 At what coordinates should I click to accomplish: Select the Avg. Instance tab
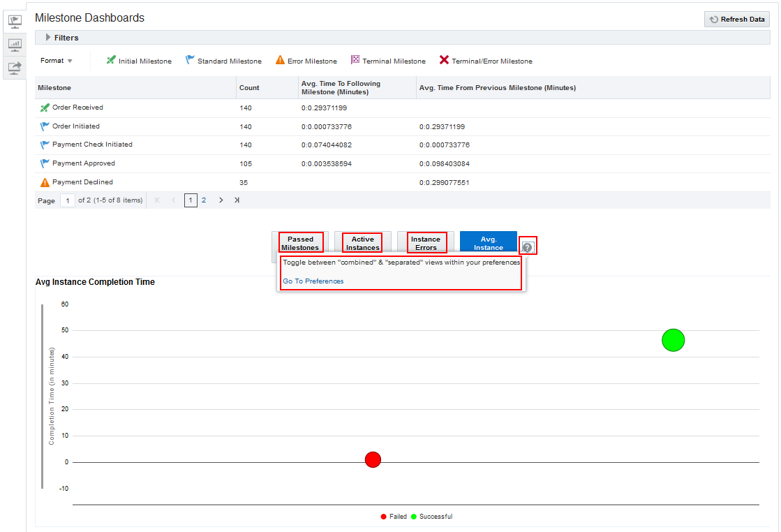pos(488,243)
